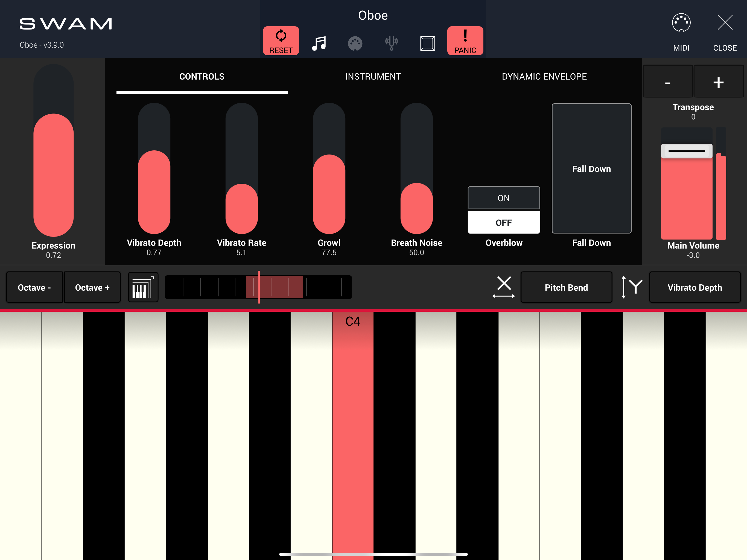Click the Transpose value 0
Viewport: 747px width, 560px height.
pos(693,117)
